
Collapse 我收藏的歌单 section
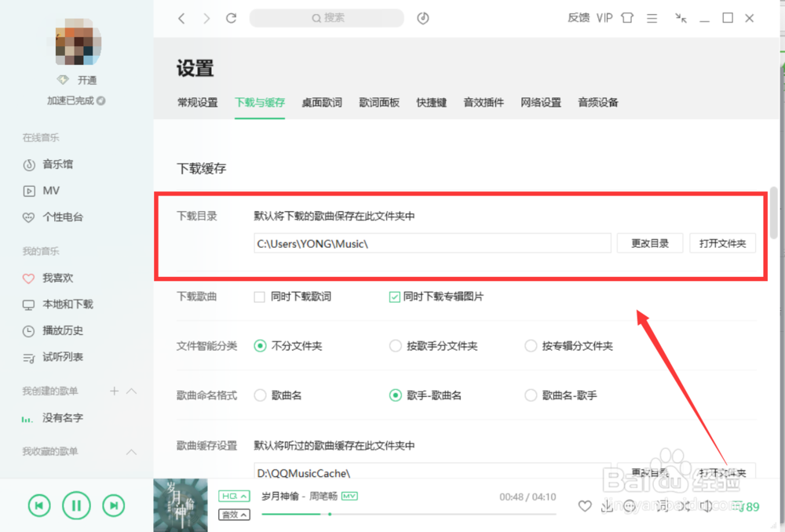132,452
